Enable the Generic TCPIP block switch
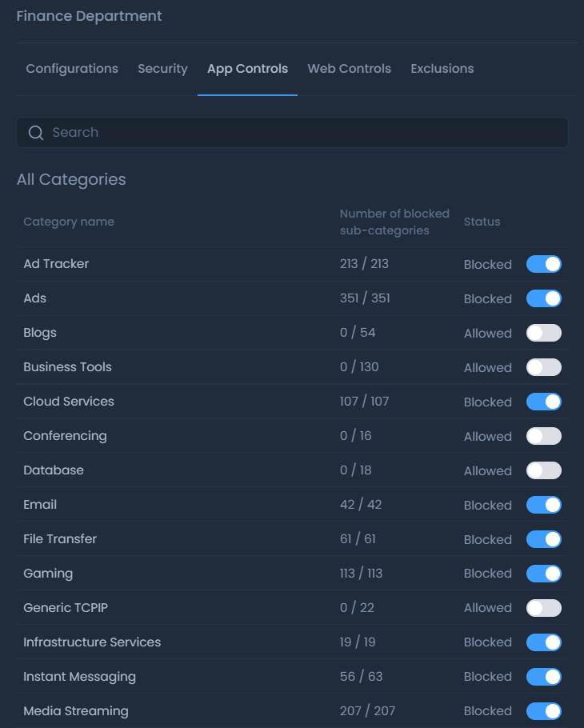584x728 pixels. click(x=543, y=607)
